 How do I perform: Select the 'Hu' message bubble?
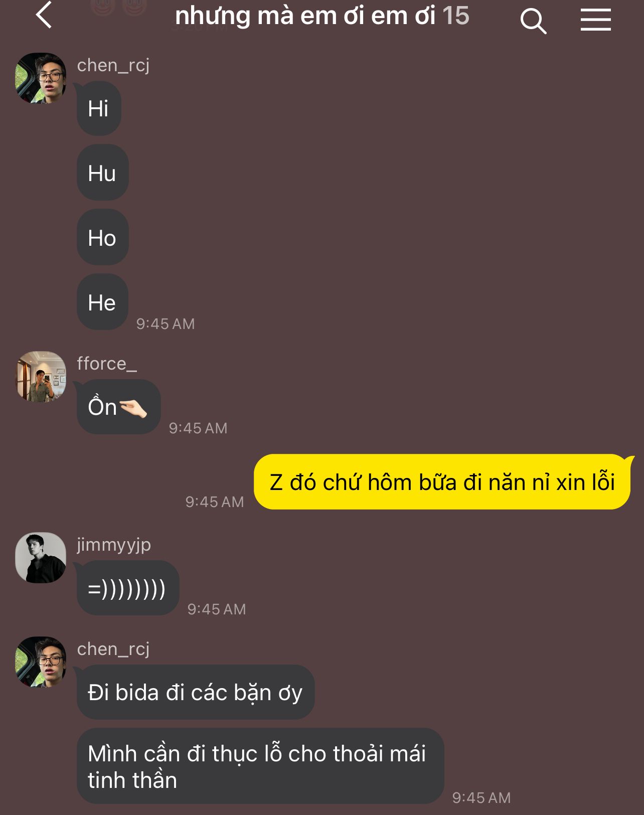tap(103, 173)
